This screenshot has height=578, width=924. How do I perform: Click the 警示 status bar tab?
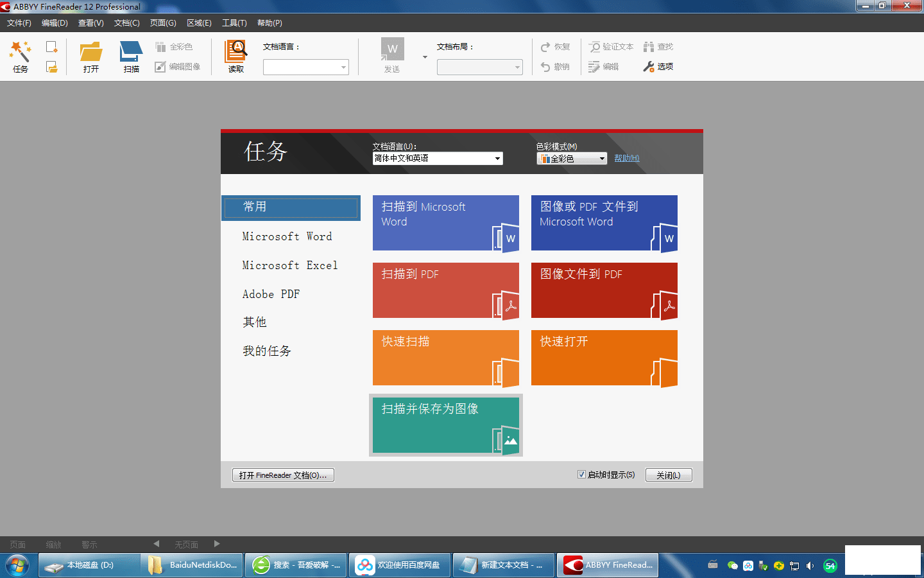tap(90, 545)
